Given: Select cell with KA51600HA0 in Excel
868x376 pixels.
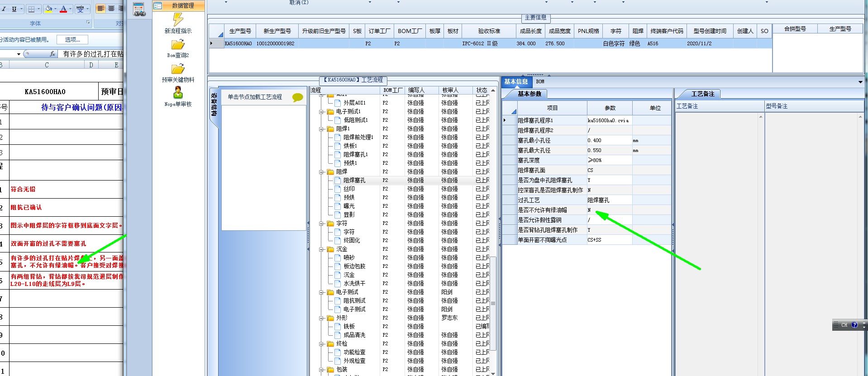Looking at the screenshot, I should 45,91.
